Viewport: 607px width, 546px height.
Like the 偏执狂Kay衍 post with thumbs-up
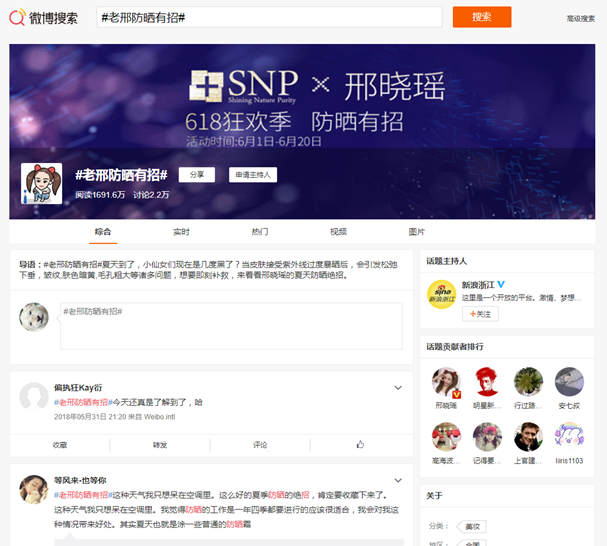[x=360, y=445]
